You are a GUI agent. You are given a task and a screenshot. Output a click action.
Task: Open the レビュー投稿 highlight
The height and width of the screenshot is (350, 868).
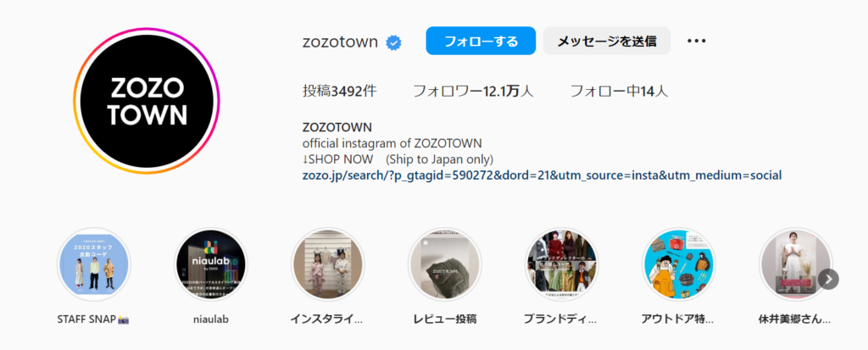(444, 264)
